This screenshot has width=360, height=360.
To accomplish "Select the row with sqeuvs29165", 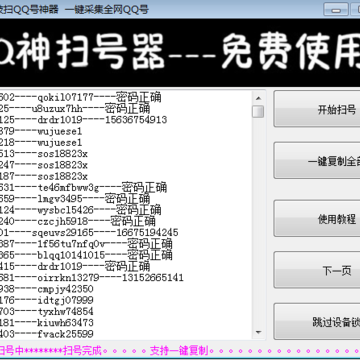I will click(89, 232).
